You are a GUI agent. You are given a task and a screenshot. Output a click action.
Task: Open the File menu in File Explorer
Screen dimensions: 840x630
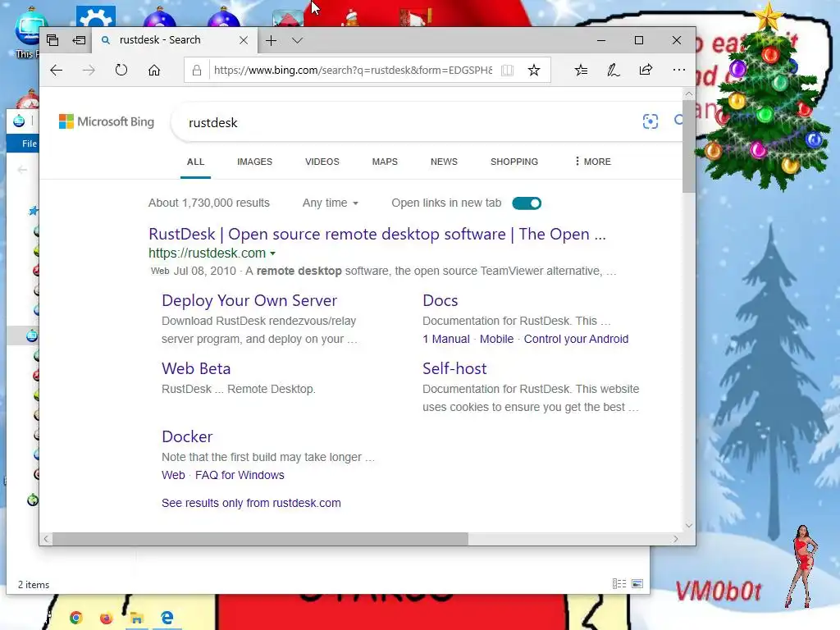[x=30, y=144]
